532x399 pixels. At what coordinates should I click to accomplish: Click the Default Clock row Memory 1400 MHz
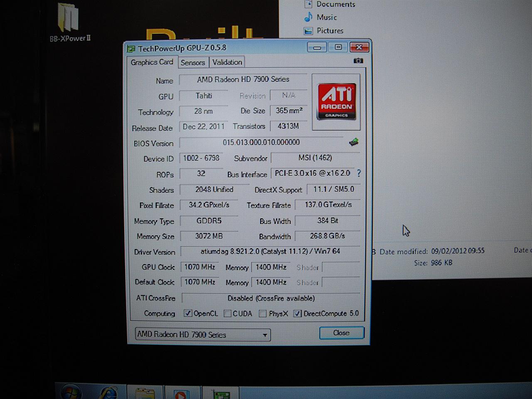[271, 282]
